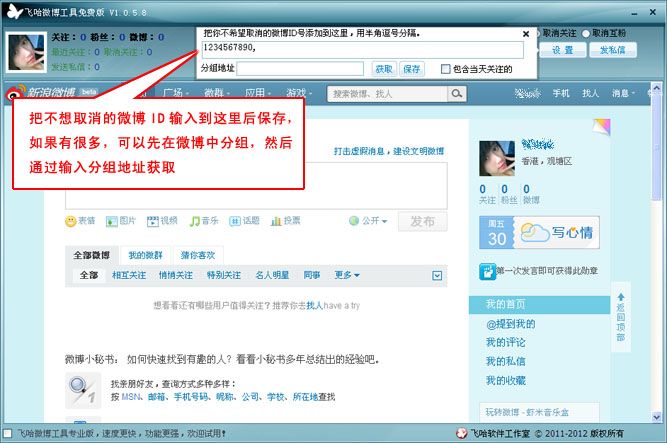Screen dimensions: 667x443
Task: Select the 全部 group filter
Action: [89, 275]
